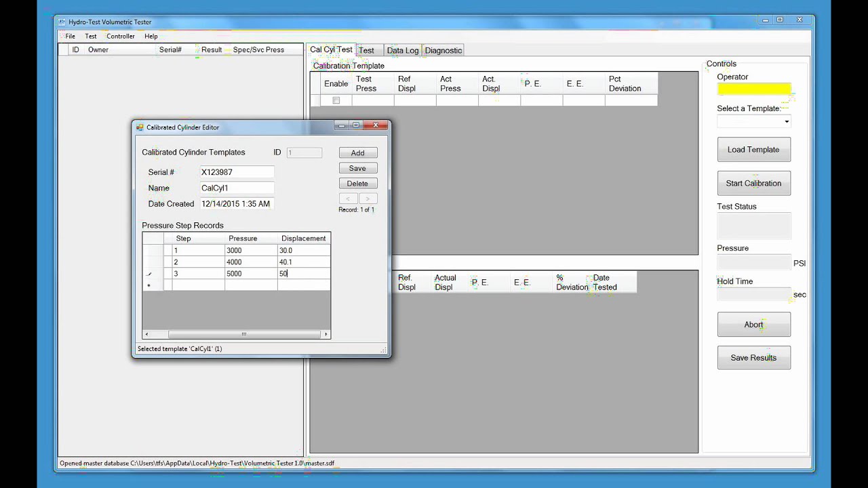The image size is (868, 488).
Task: Open the Help menu
Action: pos(151,37)
